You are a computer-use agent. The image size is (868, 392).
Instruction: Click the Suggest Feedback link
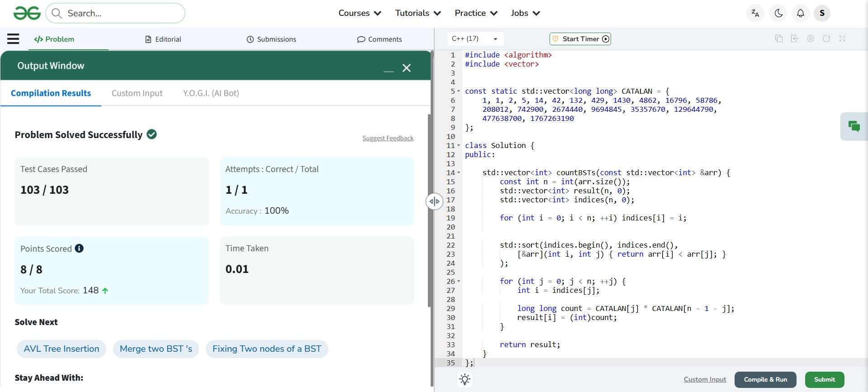(388, 138)
